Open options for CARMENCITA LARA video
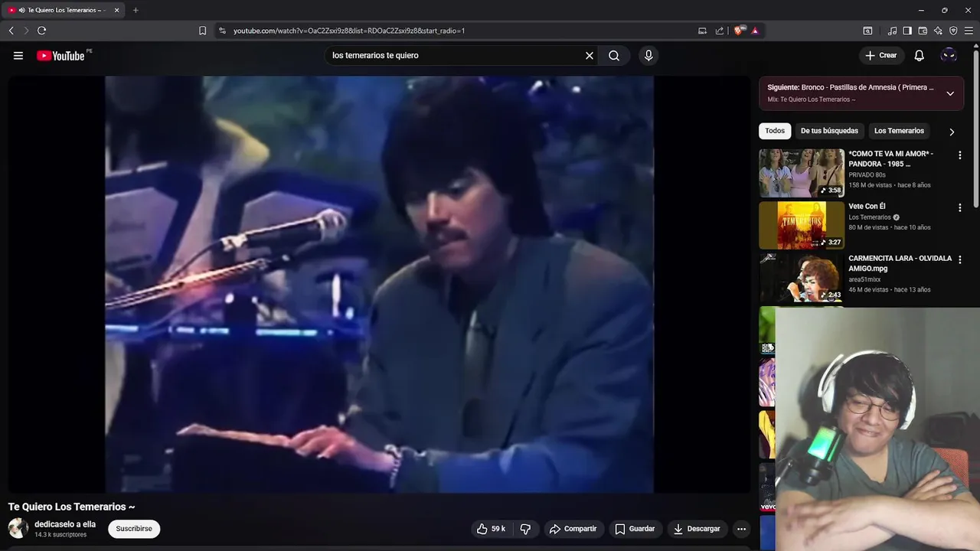980x551 pixels. pyautogui.click(x=959, y=259)
